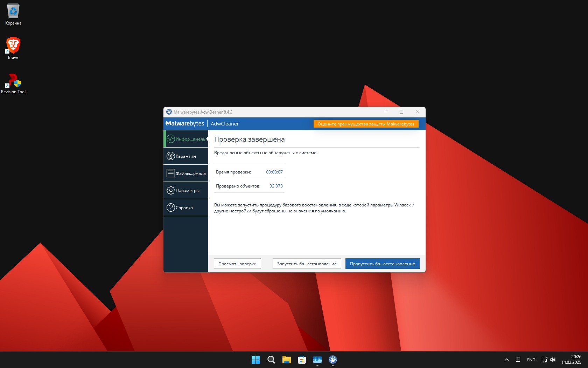Switch the ENG input language indicator
The image size is (588, 368).
coord(531,360)
